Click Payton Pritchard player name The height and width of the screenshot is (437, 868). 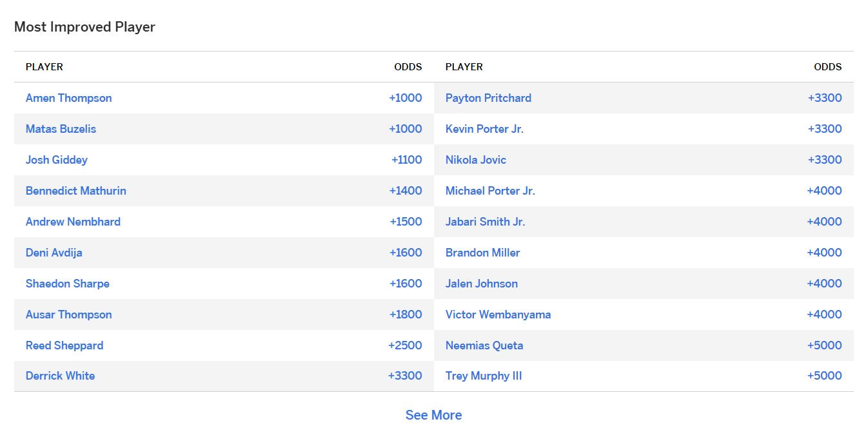(488, 98)
